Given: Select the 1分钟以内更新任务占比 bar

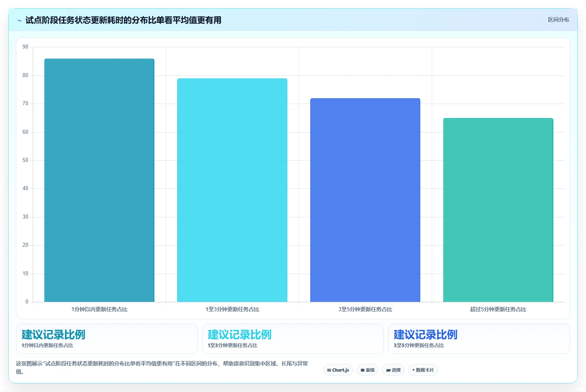Looking at the screenshot, I should (x=99, y=180).
